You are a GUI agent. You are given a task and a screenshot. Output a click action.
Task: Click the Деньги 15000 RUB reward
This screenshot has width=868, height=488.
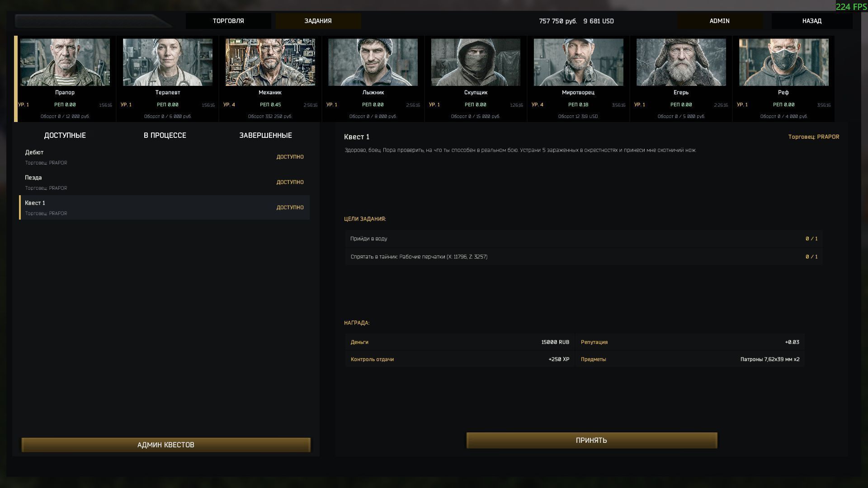coord(460,342)
